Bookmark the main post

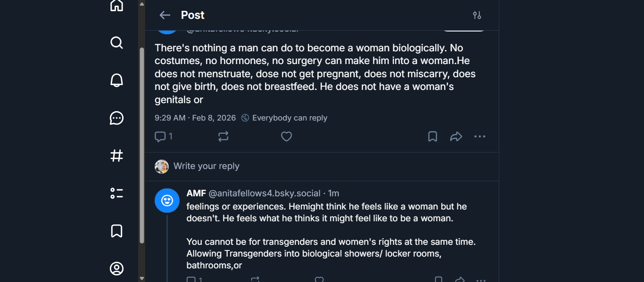click(432, 137)
